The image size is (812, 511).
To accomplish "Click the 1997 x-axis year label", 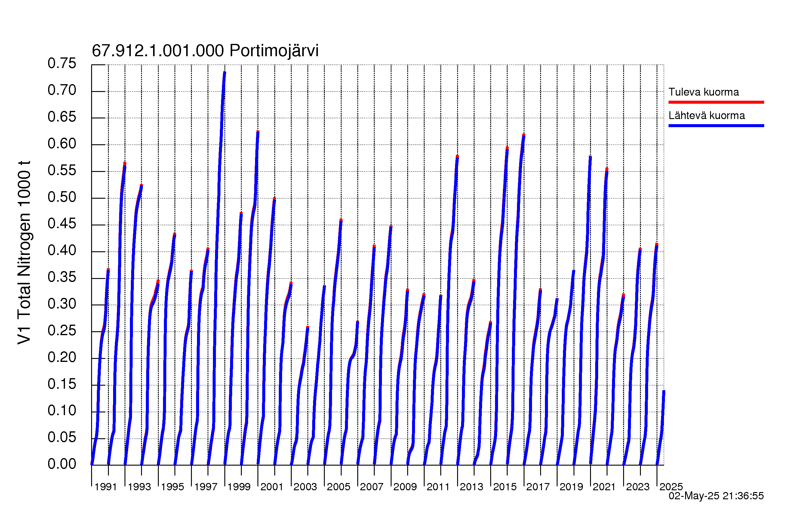I will click(205, 487).
